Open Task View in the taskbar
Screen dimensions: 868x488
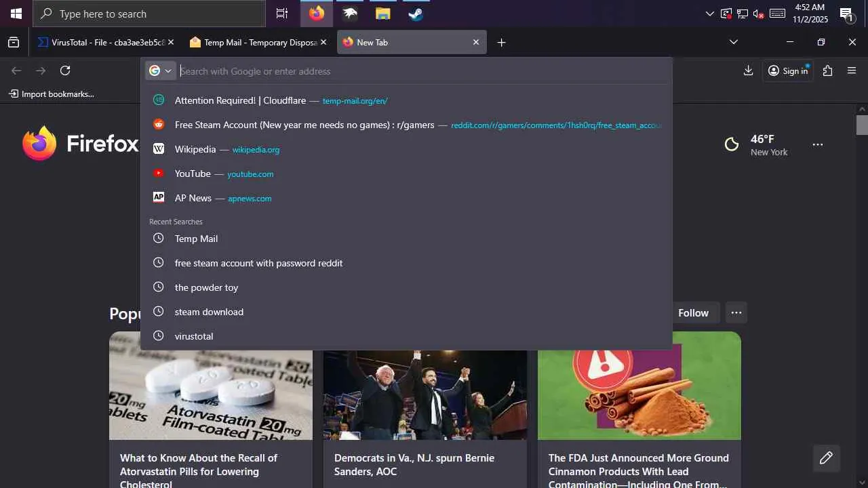click(x=282, y=14)
